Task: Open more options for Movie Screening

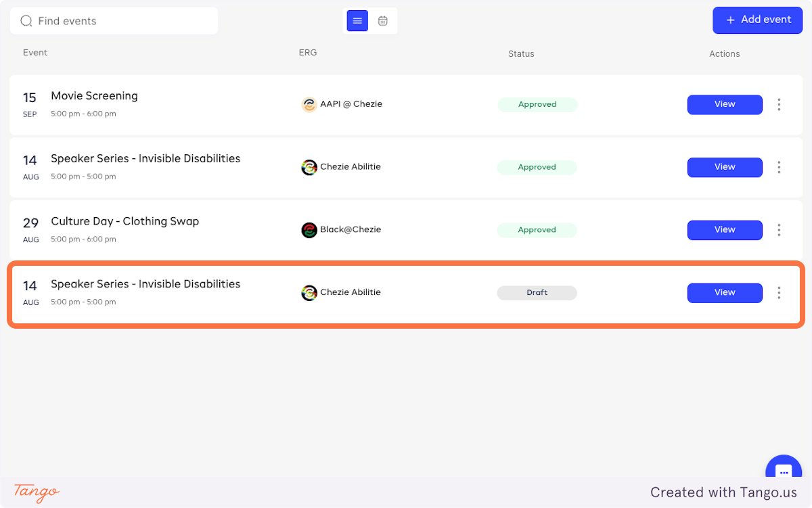Action: (x=779, y=104)
